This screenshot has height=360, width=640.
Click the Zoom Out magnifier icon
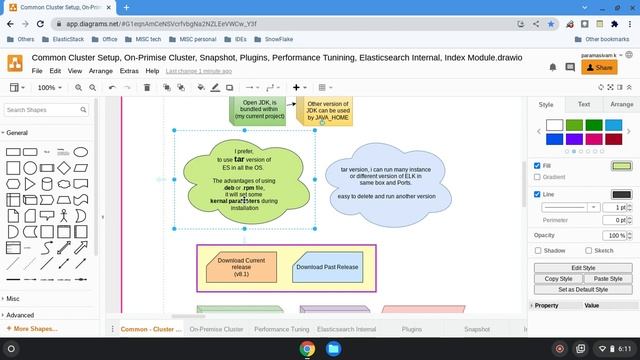point(93,88)
